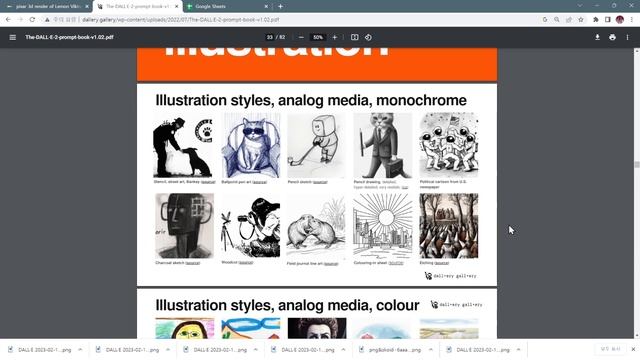The width and height of the screenshot is (640, 360).
Task: Expand options for fourth DALL·E download
Action: (343, 350)
